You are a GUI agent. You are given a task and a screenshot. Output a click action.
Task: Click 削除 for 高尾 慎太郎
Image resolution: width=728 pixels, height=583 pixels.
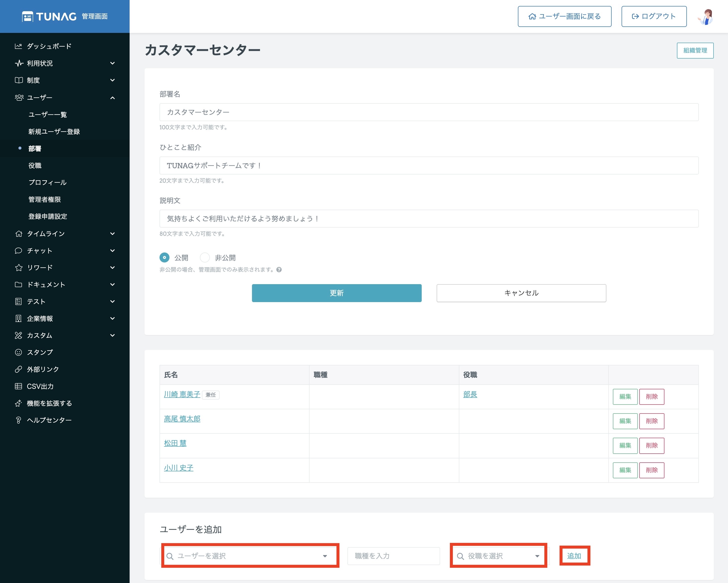coord(652,421)
